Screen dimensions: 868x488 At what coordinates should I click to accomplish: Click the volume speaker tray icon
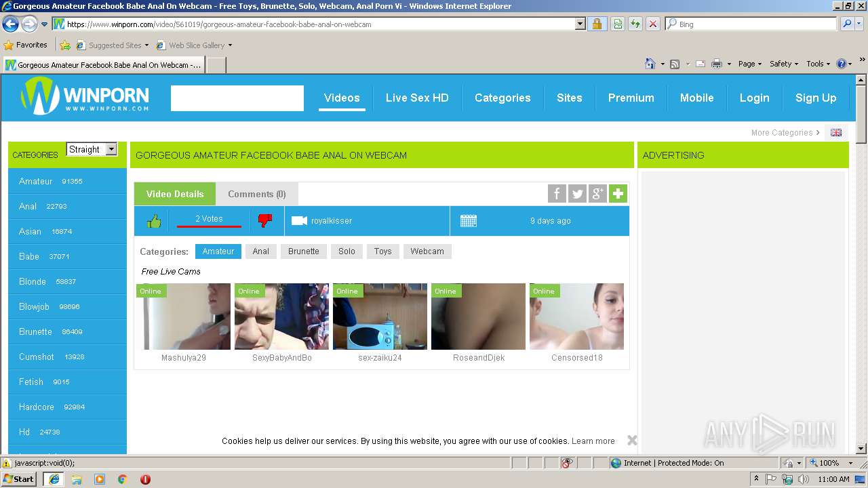point(803,479)
